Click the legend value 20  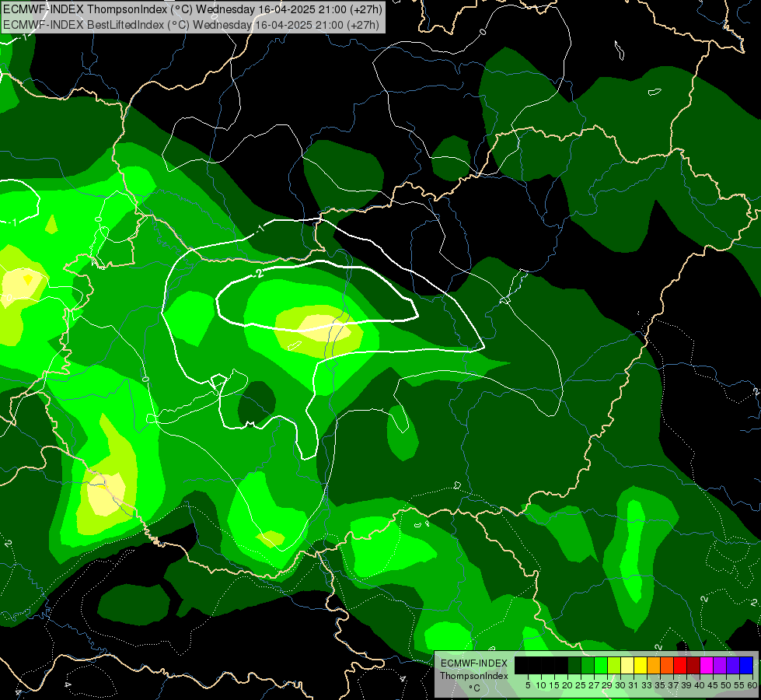(568, 685)
